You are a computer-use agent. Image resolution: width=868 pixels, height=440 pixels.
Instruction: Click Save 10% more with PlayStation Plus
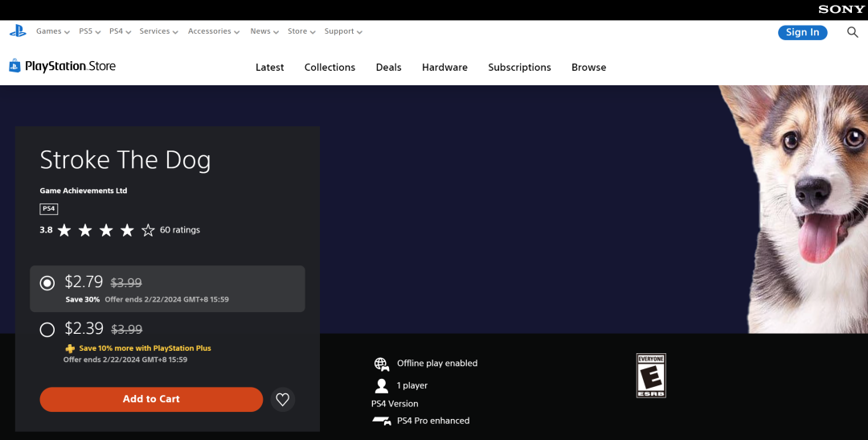[x=145, y=348]
